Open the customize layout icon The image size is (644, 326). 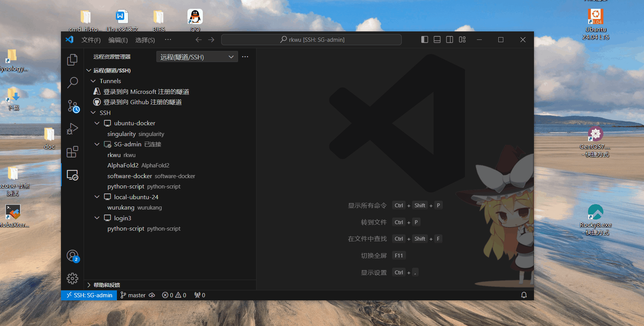[x=462, y=39]
